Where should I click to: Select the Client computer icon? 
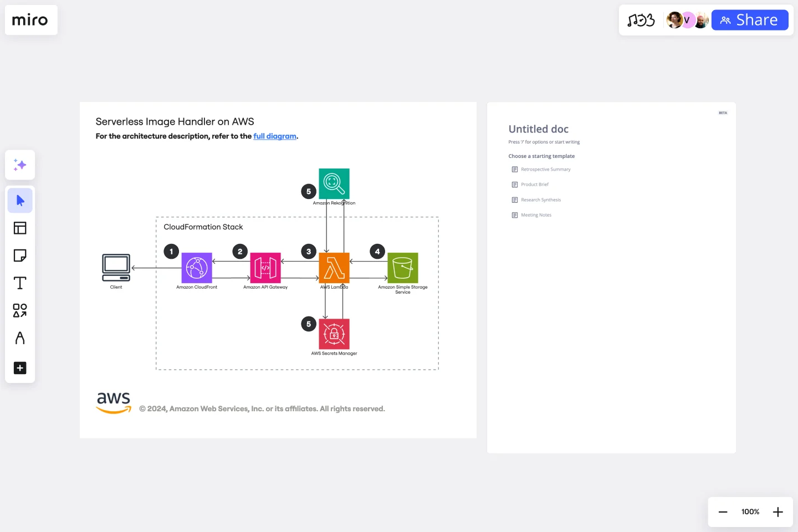[x=116, y=268]
